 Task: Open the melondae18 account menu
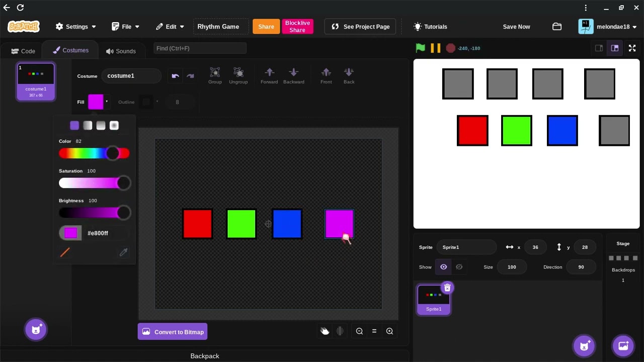(608, 27)
